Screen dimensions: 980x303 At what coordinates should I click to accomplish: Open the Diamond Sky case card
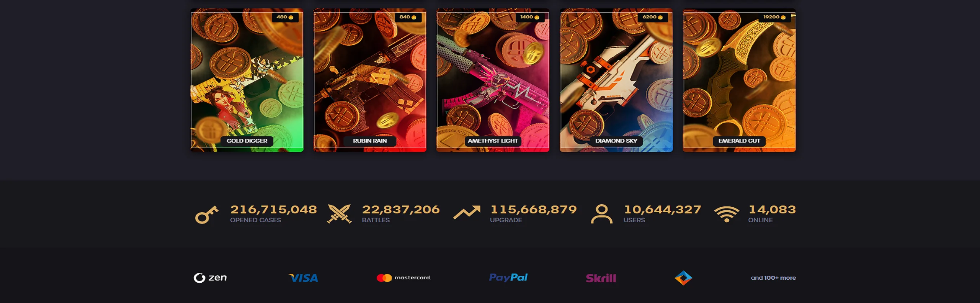[616, 80]
